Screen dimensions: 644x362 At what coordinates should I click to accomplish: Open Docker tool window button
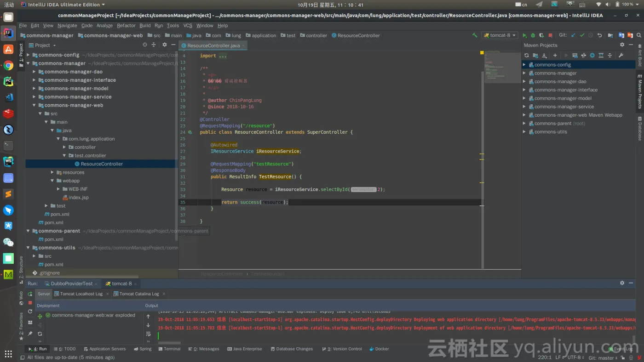[x=379, y=349]
